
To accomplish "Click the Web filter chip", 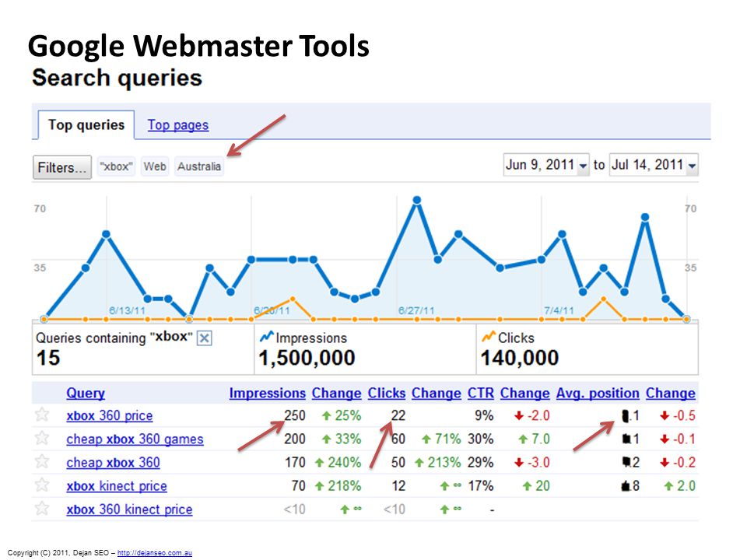I will point(155,166).
